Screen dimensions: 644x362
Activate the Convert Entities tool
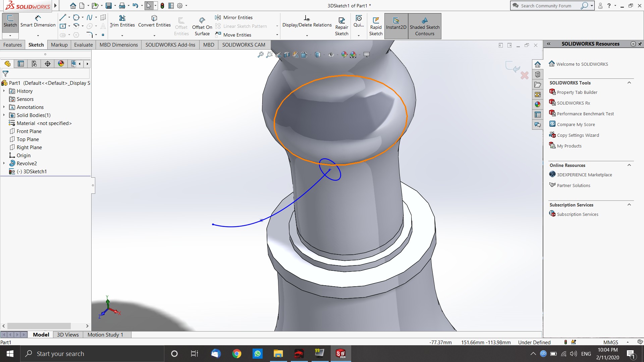(154, 21)
